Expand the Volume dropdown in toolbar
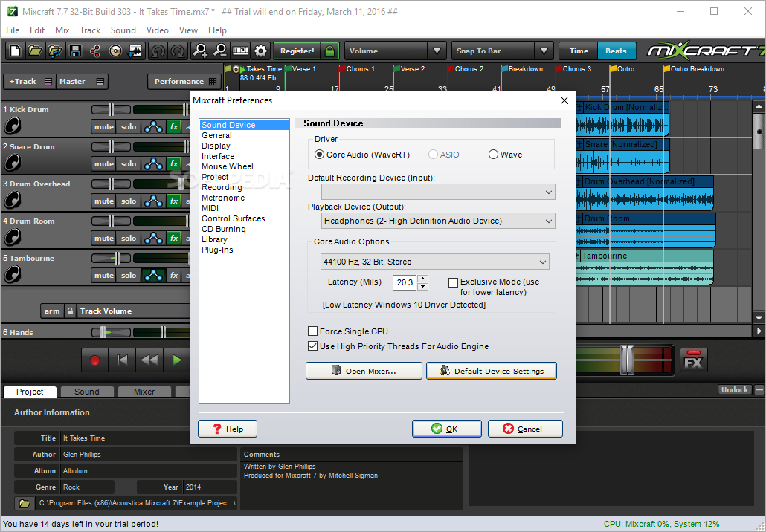 coord(437,51)
